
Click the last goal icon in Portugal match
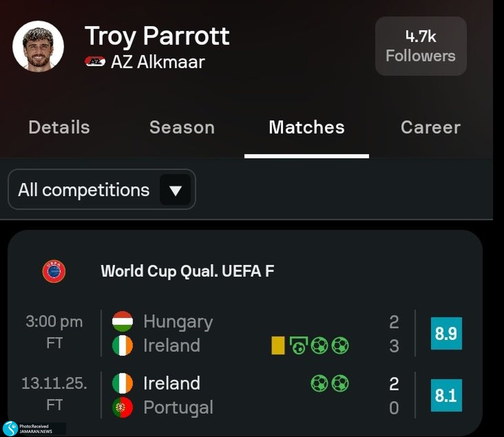(340, 383)
